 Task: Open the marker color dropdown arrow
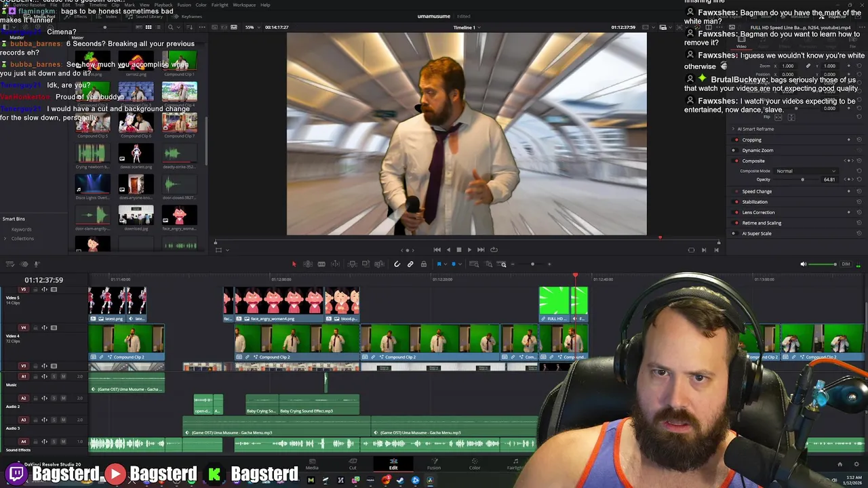[460, 264]
